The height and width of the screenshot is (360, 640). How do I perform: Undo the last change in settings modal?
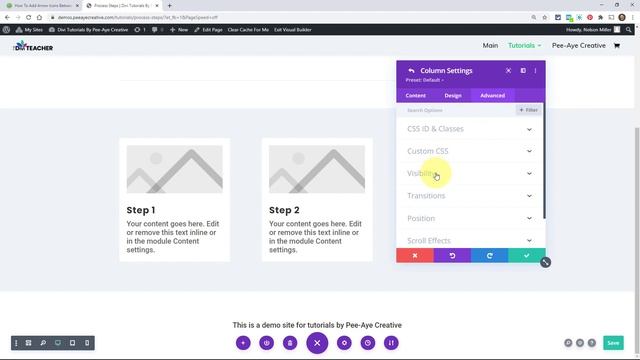452,256
